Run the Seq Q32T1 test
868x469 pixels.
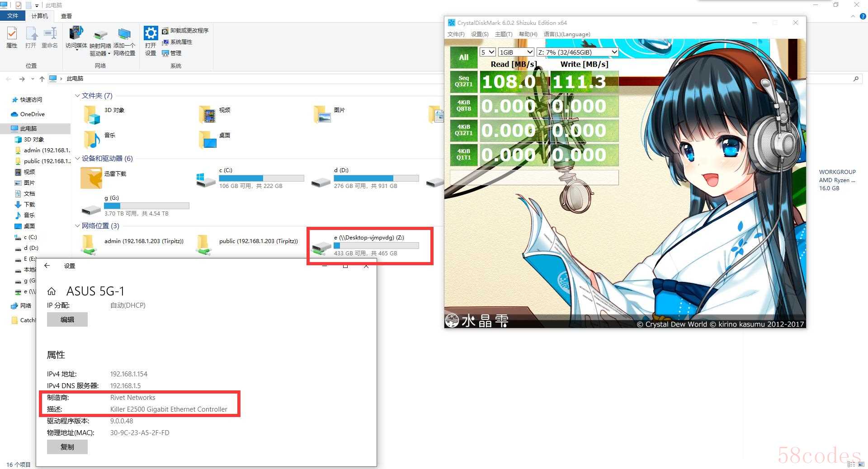(464, 81)
